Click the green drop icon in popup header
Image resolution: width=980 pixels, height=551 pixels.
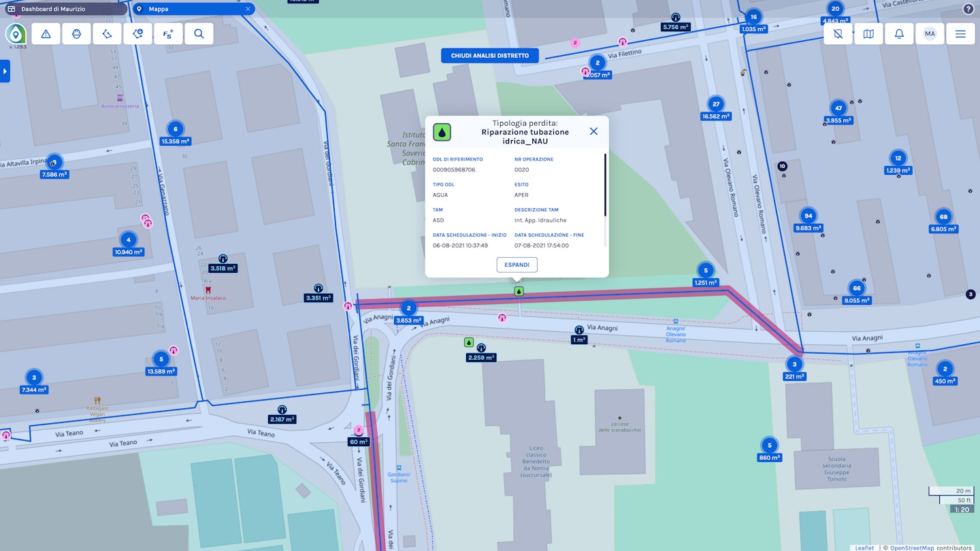click(x=442, y=132)
